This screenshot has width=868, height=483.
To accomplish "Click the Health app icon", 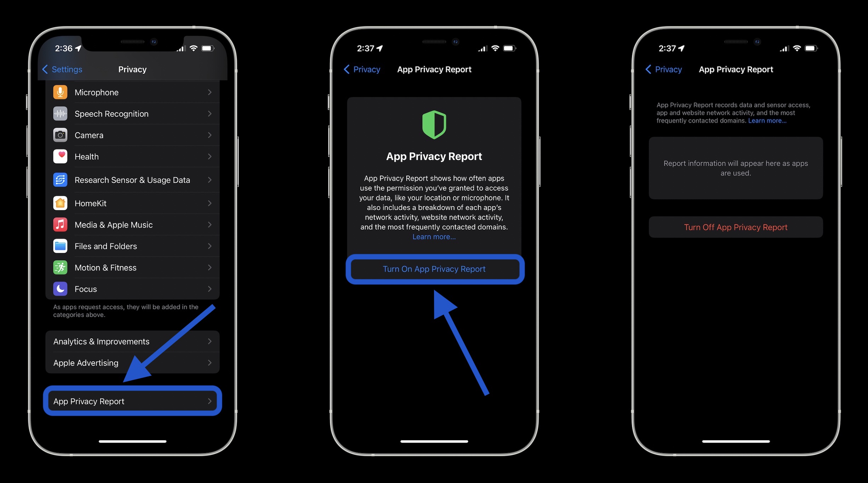I will coord(61,156).
